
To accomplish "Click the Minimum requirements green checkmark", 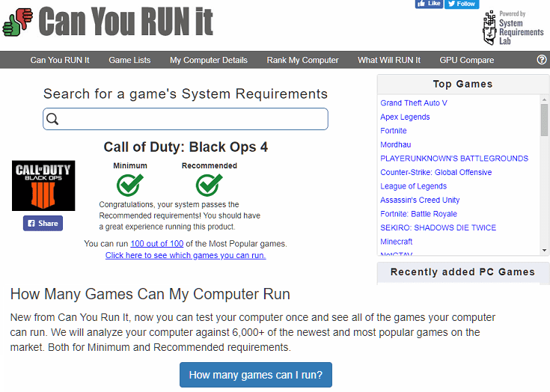I will (x=129, y=185).
